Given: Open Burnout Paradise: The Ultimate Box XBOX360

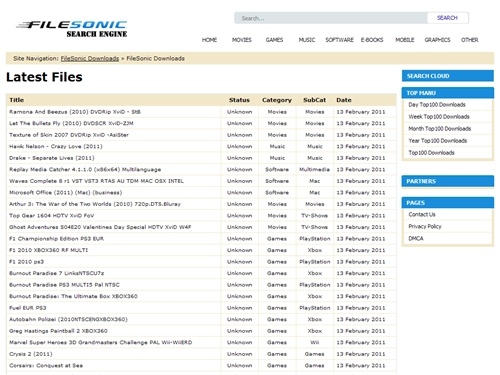Looking at the screenshot, I should (73, 296).
